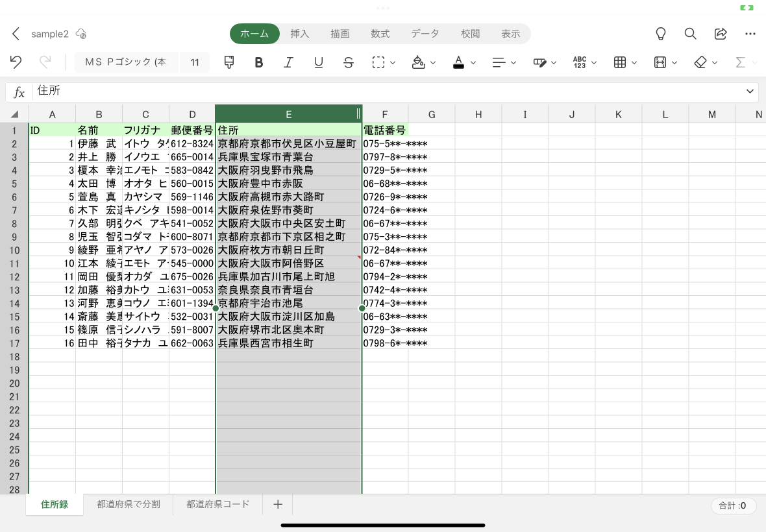
Task: Expand the cell borders options
Action: [393, 62]
